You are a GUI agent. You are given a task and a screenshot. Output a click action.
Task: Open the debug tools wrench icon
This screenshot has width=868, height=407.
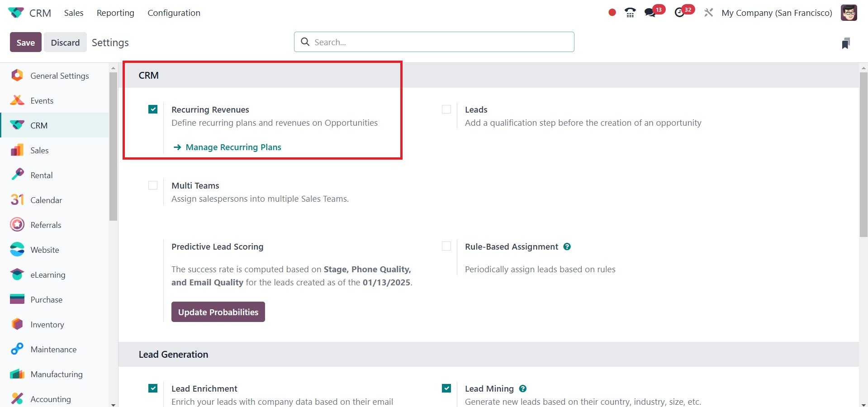708,13
